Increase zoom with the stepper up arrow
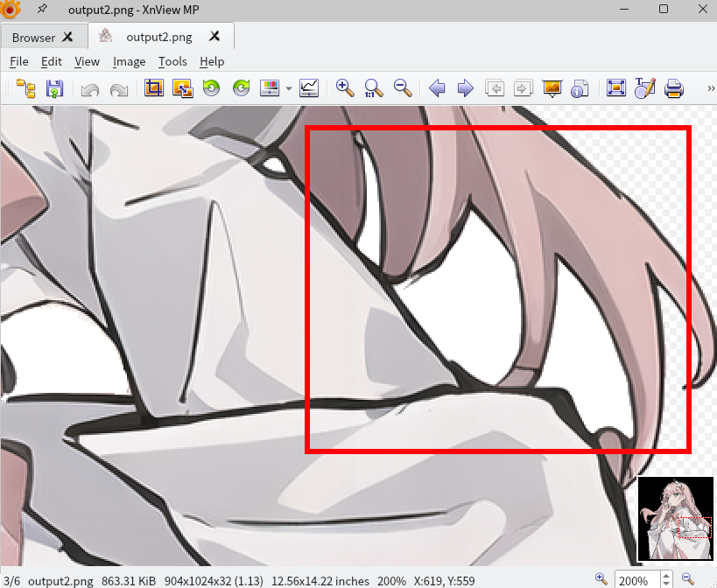This screenshot has width=717, height=588. [x=666, y=577]
